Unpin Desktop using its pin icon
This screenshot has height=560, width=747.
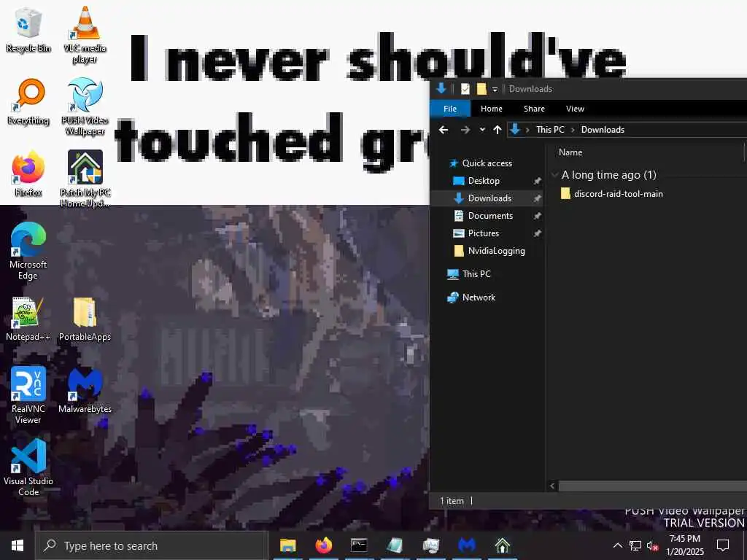538,181
